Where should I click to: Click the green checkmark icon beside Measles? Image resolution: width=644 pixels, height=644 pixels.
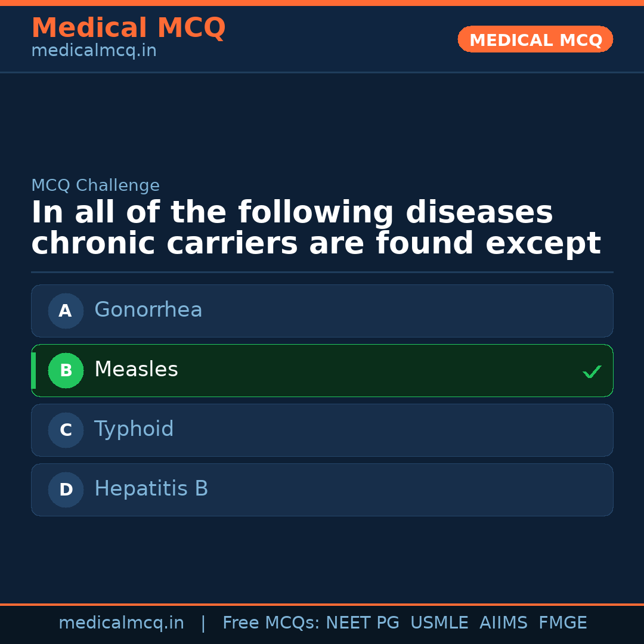592,371
